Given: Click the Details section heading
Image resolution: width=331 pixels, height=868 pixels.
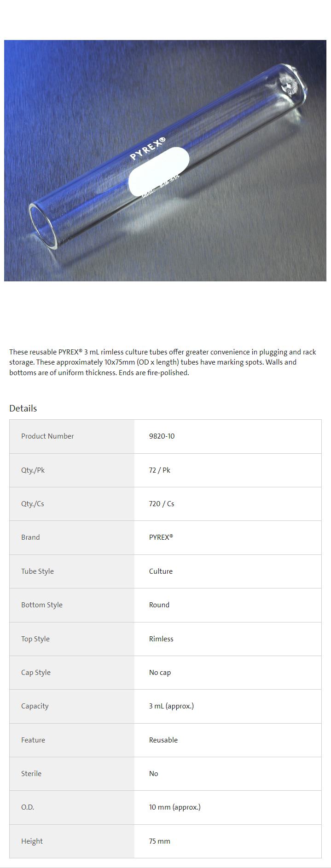Looking at the screenshot, I should [23, 408].
